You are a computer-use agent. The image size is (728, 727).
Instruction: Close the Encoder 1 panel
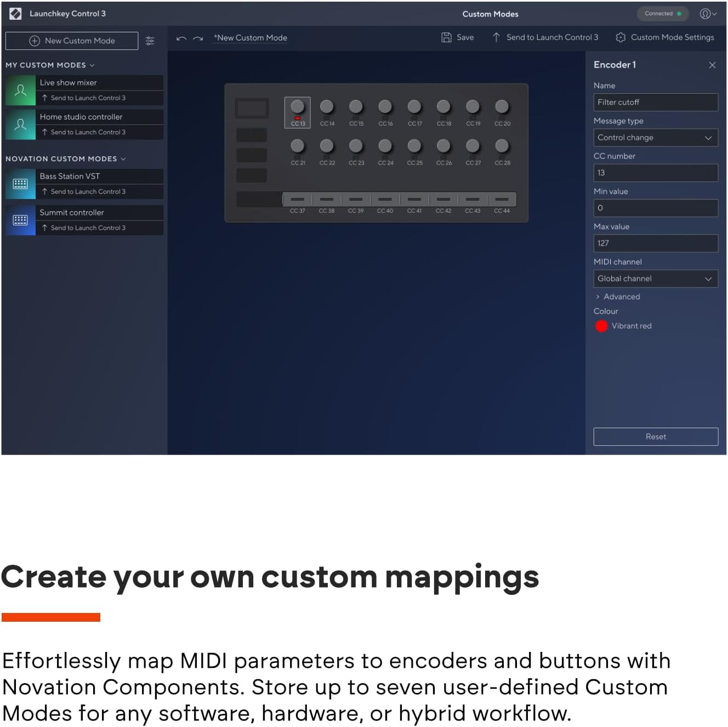point(712,65)
